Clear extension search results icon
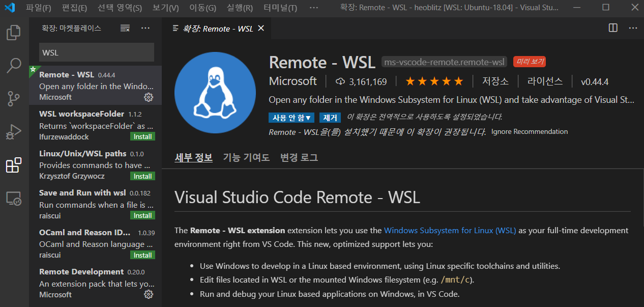644x307 pixels. click(x=125, y=29)
